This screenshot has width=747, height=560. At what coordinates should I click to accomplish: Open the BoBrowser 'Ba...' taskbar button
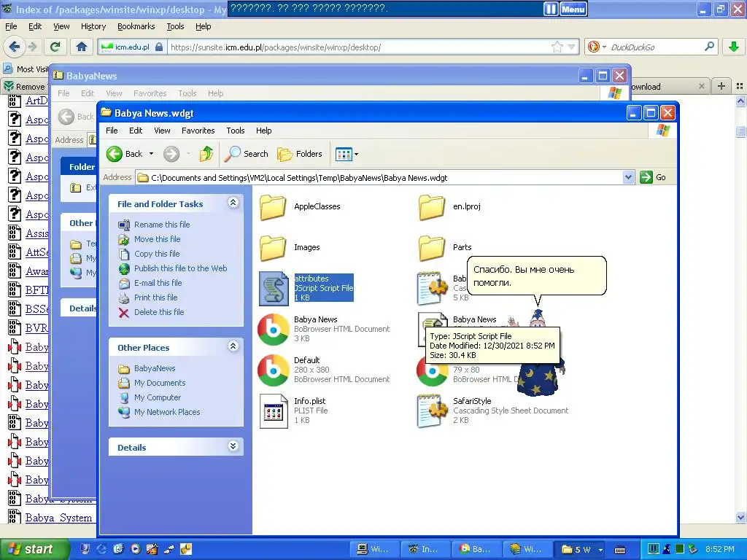click(x=476, y=549)
